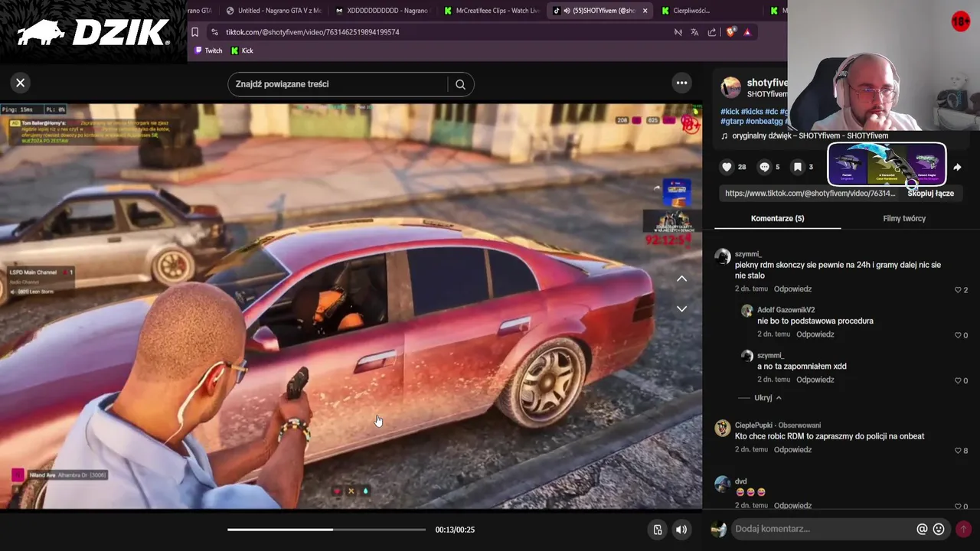Click the weapon skins ad banner
Image resolution: width=980 pixels, height=551 pixels.
[x=887, y=164]
